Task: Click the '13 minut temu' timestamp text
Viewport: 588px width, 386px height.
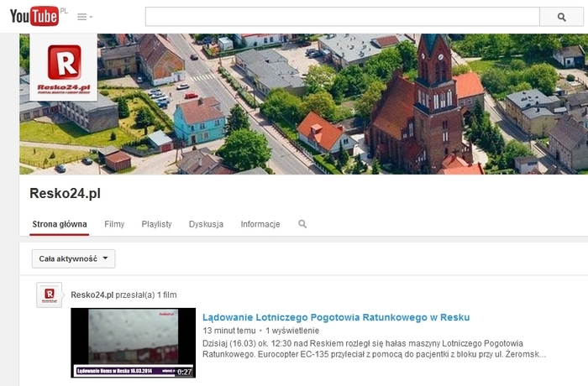Action: coord(229,331)
